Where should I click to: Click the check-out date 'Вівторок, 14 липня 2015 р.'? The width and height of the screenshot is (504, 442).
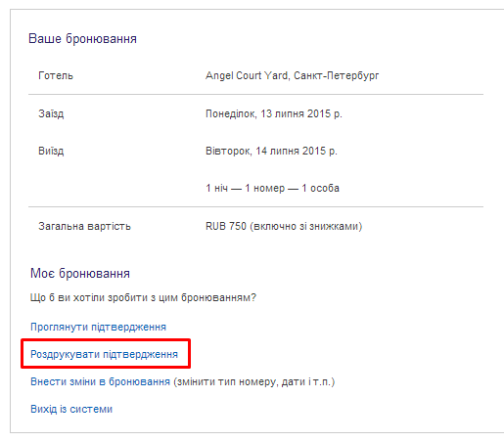coord(271,151)
